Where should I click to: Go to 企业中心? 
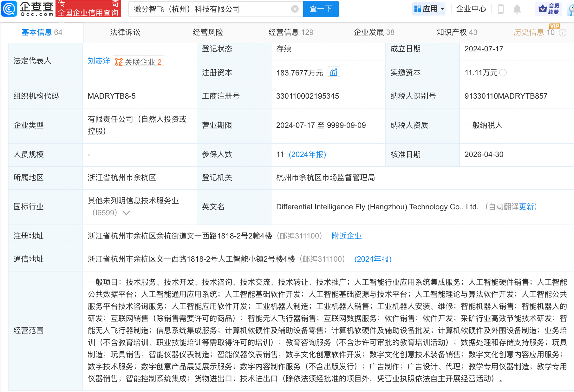point(471,9)
